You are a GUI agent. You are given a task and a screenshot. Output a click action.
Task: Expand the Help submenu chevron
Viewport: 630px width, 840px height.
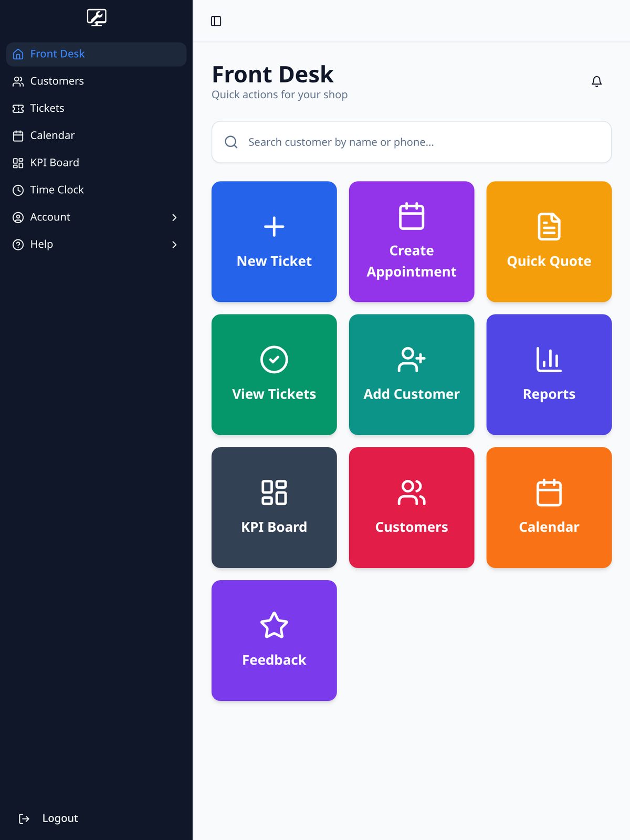click(174, 245)
